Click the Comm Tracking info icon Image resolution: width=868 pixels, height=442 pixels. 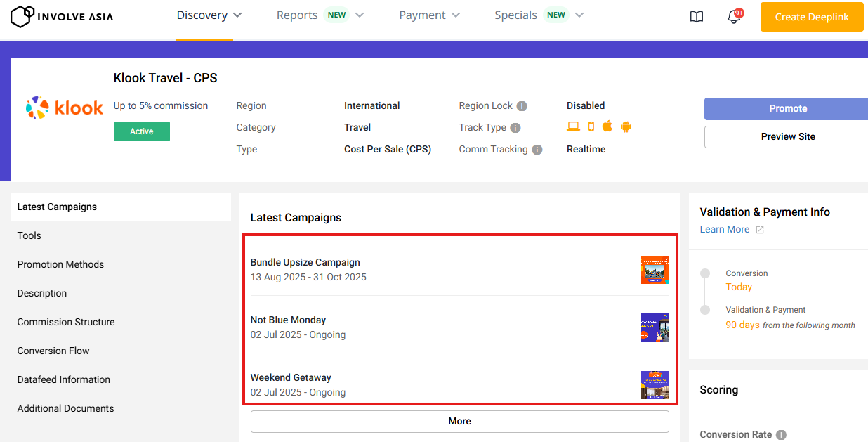537,150
